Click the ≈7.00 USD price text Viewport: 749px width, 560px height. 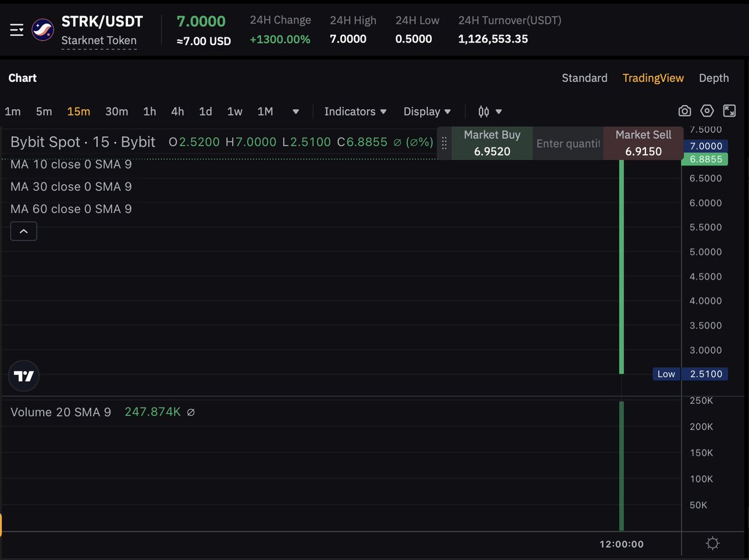[203, 41]
